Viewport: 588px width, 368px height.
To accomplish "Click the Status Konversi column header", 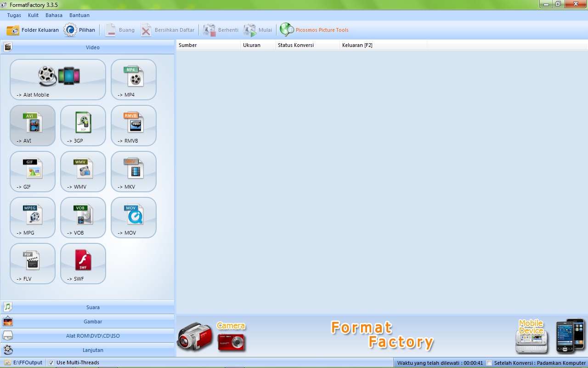I will (308, 45).
